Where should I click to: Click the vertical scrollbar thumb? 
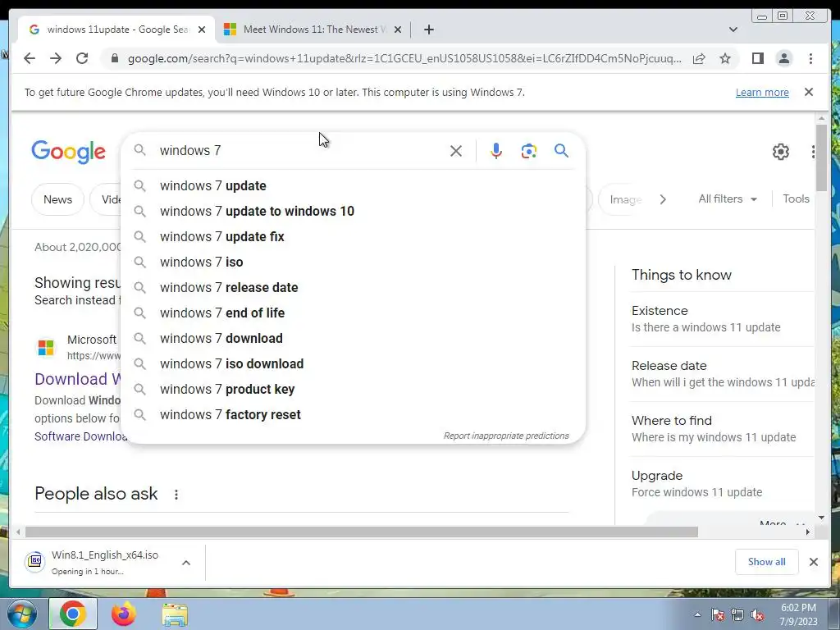(x=821, y=157)
